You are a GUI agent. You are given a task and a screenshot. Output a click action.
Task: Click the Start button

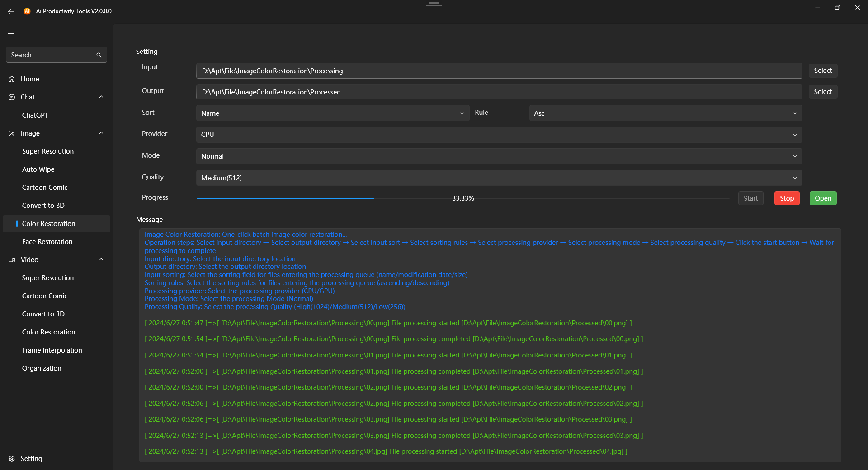click(x=750, y=198)
